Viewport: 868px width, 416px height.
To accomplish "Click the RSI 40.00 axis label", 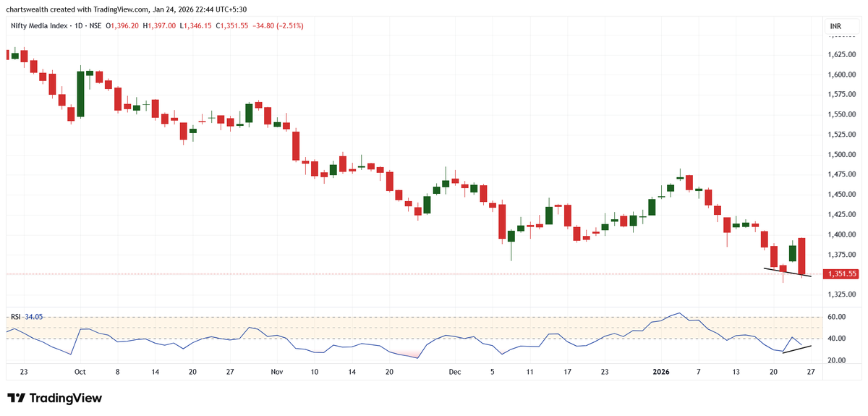I will 837,339.
